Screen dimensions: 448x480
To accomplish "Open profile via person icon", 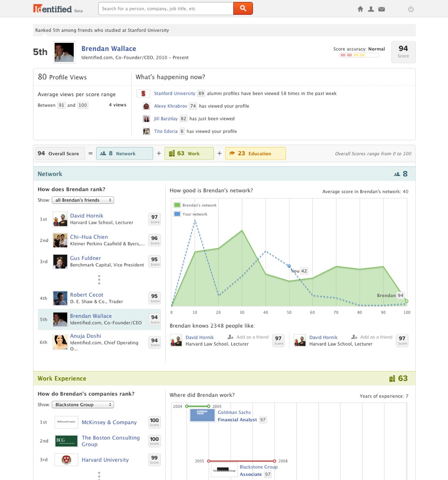I will click(371, 9).
